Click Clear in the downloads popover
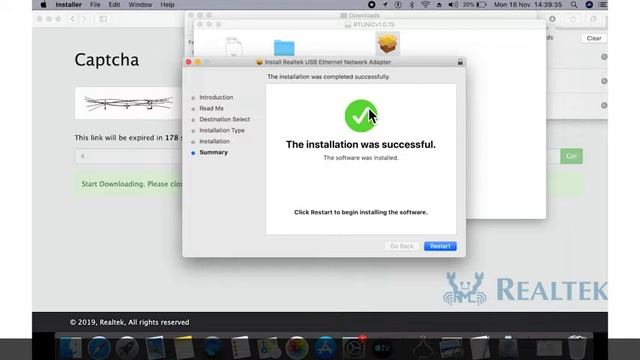This screenshot has height=360, width=640. (x=594, y=38)
